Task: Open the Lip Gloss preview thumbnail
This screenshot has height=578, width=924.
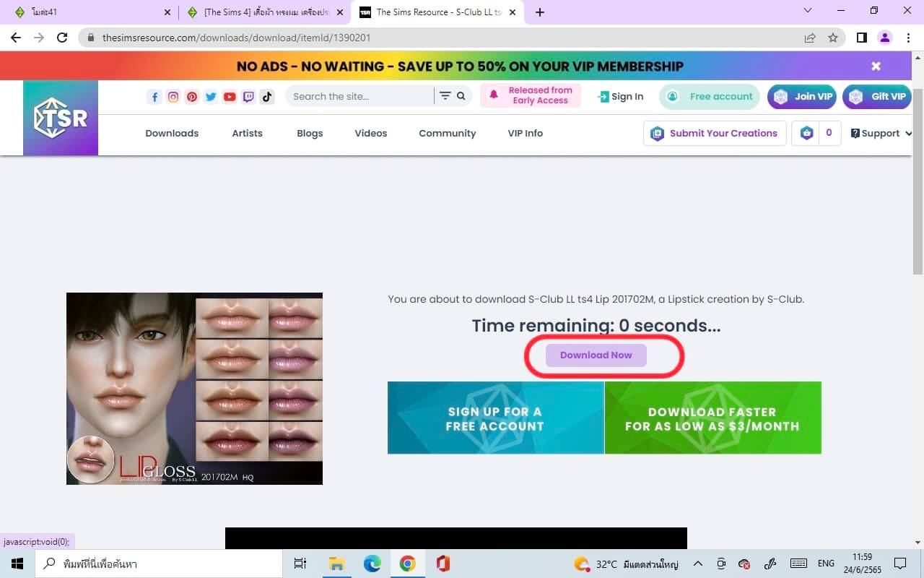Action: 194,389
